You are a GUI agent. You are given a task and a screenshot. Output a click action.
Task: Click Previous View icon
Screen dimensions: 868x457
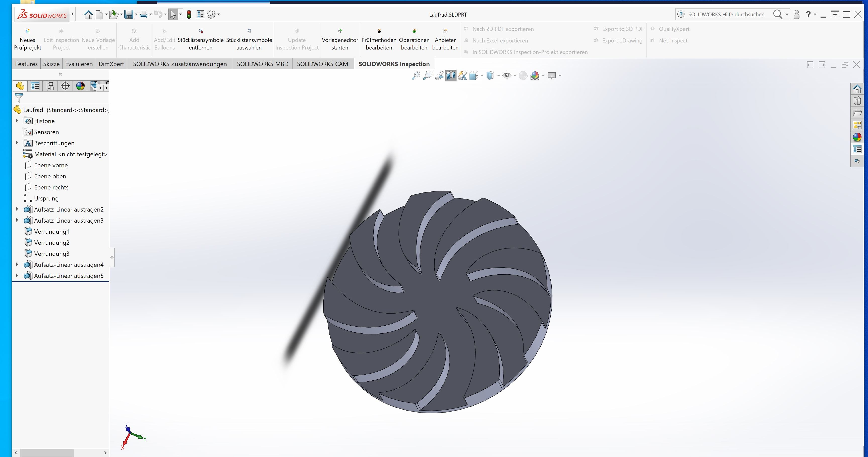(439, 76)
